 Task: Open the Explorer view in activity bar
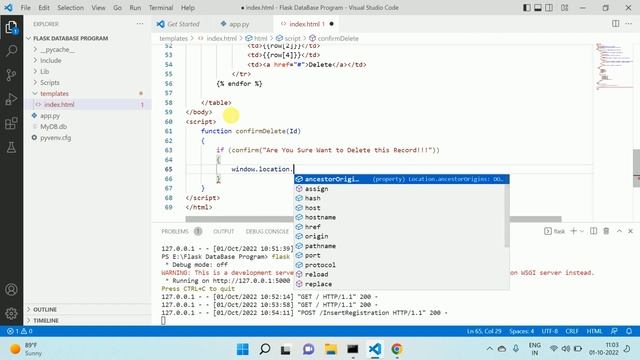click(x=11, y=27)
